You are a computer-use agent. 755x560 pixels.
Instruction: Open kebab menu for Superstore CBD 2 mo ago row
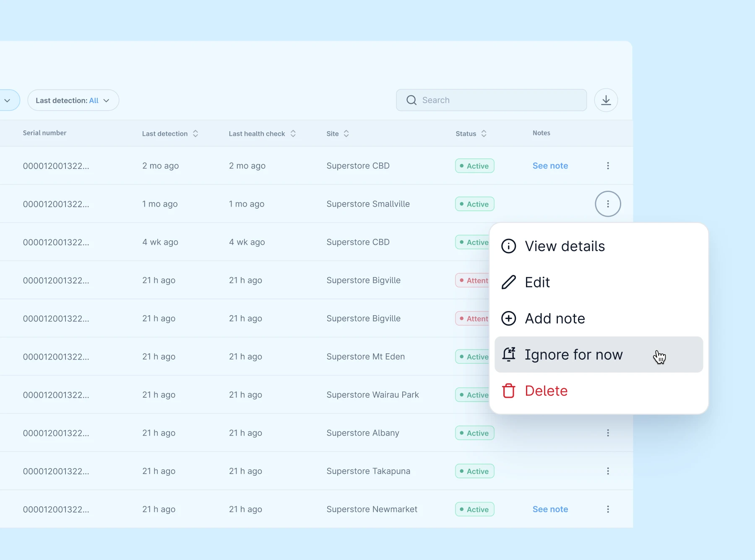608,166
